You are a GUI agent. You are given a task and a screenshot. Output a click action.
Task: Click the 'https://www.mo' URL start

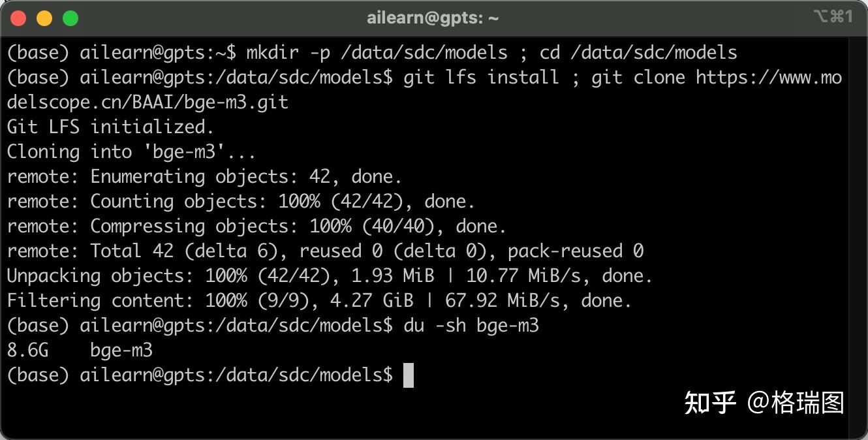(x=768, y=78)
